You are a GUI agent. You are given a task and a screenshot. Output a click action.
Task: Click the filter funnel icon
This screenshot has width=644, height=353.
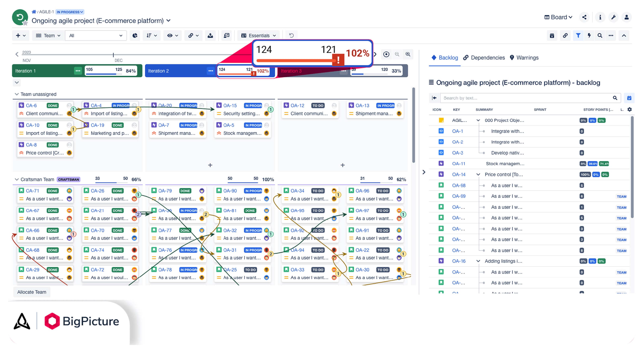(x=578, y=35)
